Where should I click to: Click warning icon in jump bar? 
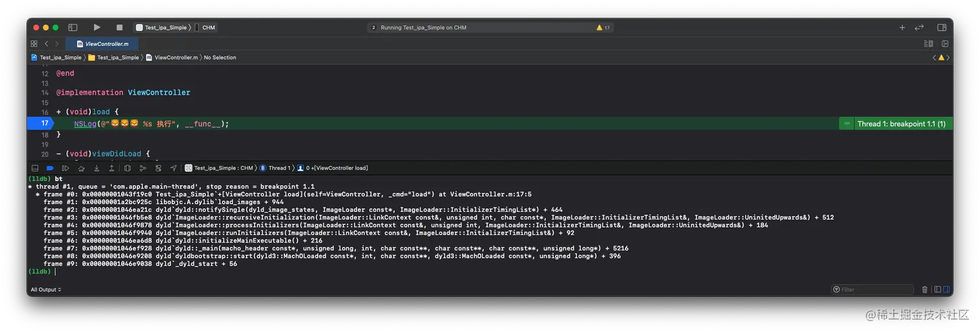(941, 58)
